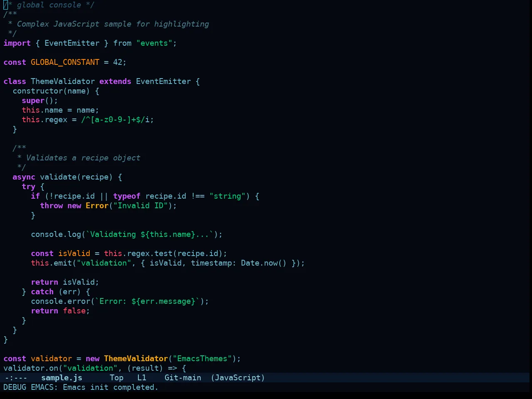This screenshot has height=399, width=532.
Task: Click the 'try' keyword
Action: click(x=28, y=187)
